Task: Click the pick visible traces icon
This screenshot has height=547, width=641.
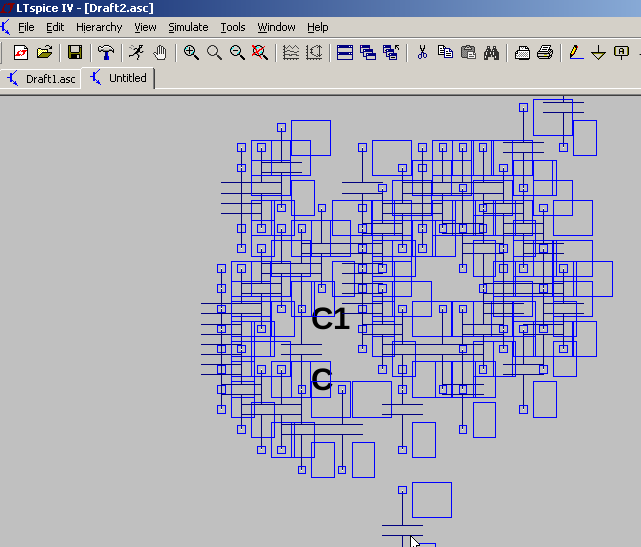Action: [x=314, y=53]
